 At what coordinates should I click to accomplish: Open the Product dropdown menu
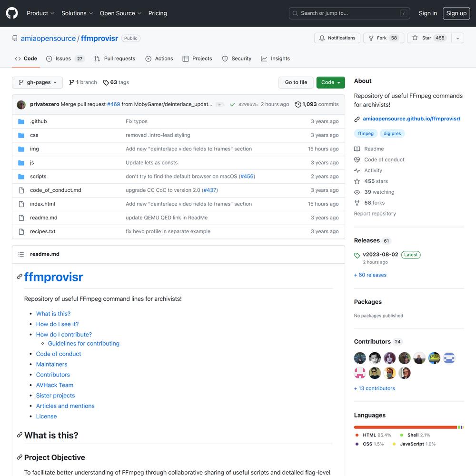pos(40,13)
